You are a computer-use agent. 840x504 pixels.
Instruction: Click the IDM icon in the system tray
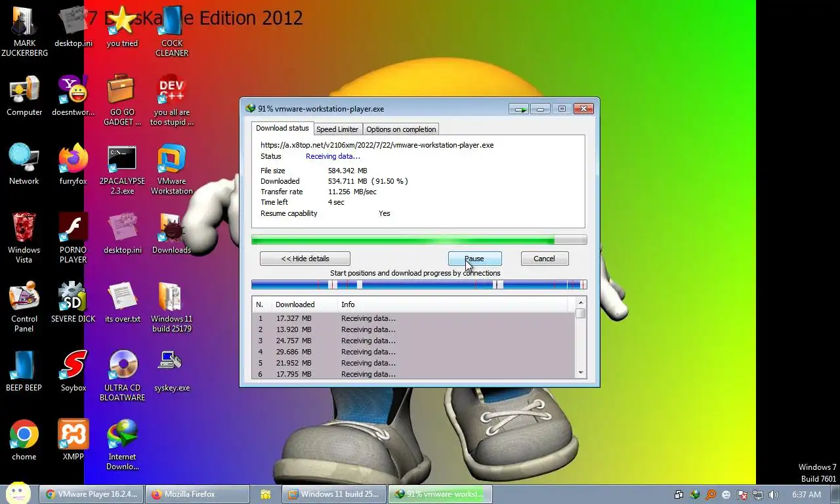coord(695,495)
